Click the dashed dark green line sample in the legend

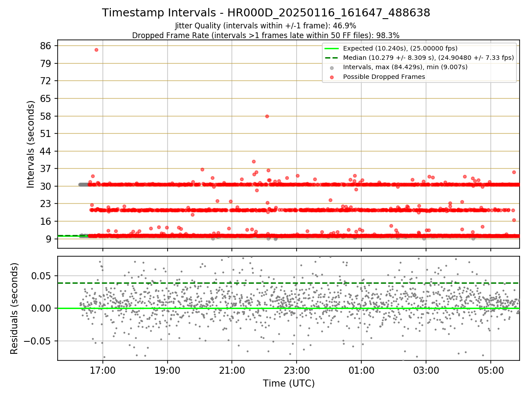332,58
